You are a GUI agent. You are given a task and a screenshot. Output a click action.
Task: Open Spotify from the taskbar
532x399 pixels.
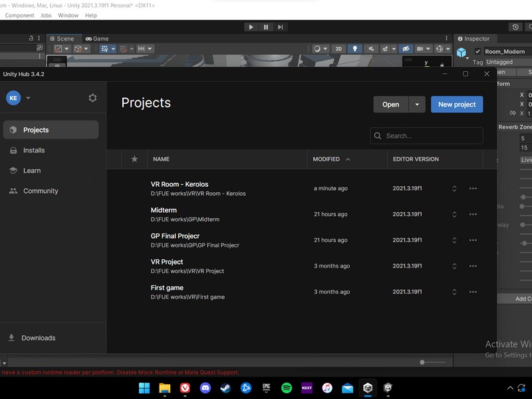coord(287,388)
